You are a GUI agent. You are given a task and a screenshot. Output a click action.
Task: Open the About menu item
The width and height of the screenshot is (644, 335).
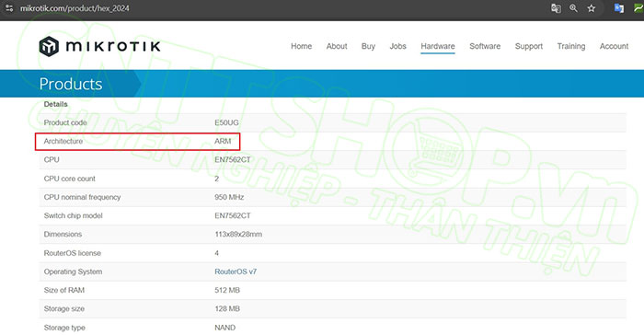(337, 46)
